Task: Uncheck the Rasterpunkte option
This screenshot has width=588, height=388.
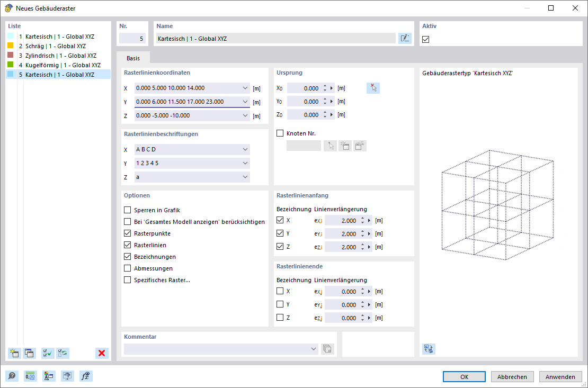Action: coord(128,233)
